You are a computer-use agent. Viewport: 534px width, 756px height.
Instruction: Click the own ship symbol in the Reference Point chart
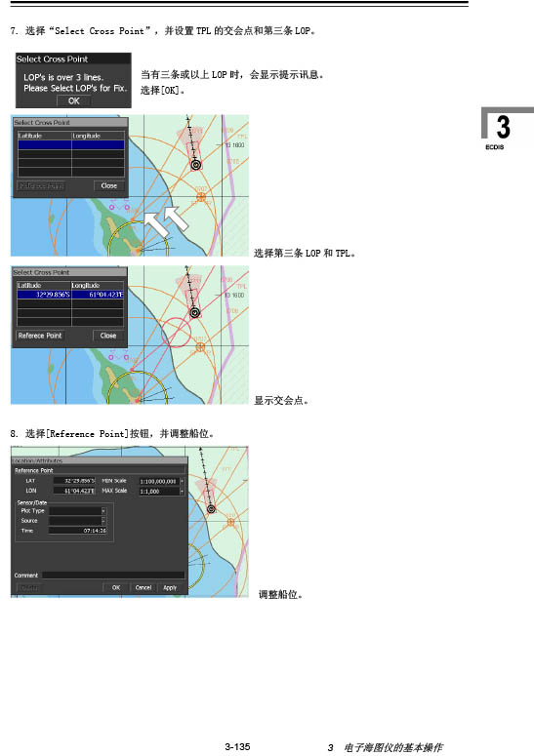pos(211,509)
